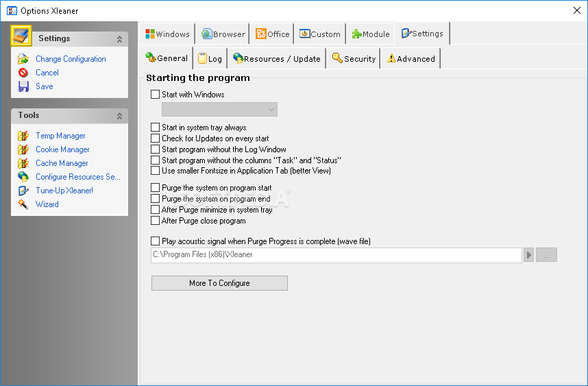588x386 pixels.
Task: Click the Temp Manager icon
Action: click(x=23, y=136)
